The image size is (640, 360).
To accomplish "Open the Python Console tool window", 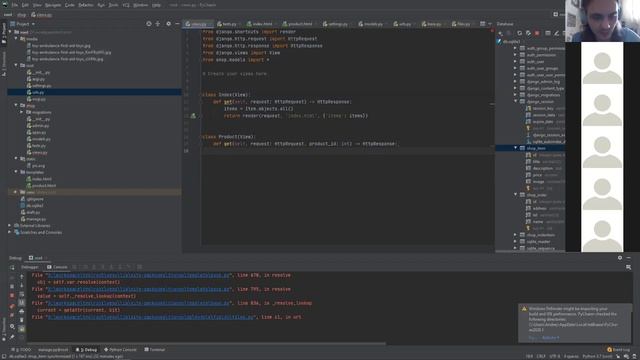I will tap(120, 350).
